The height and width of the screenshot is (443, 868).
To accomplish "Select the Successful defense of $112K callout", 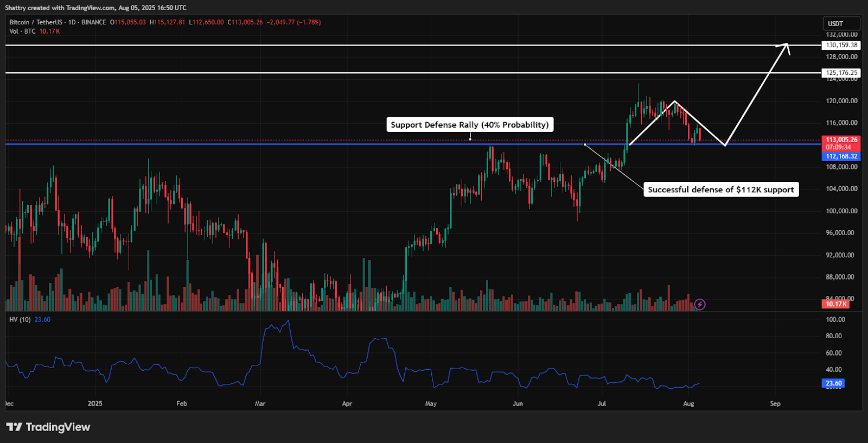I will [x=720, y=189].
